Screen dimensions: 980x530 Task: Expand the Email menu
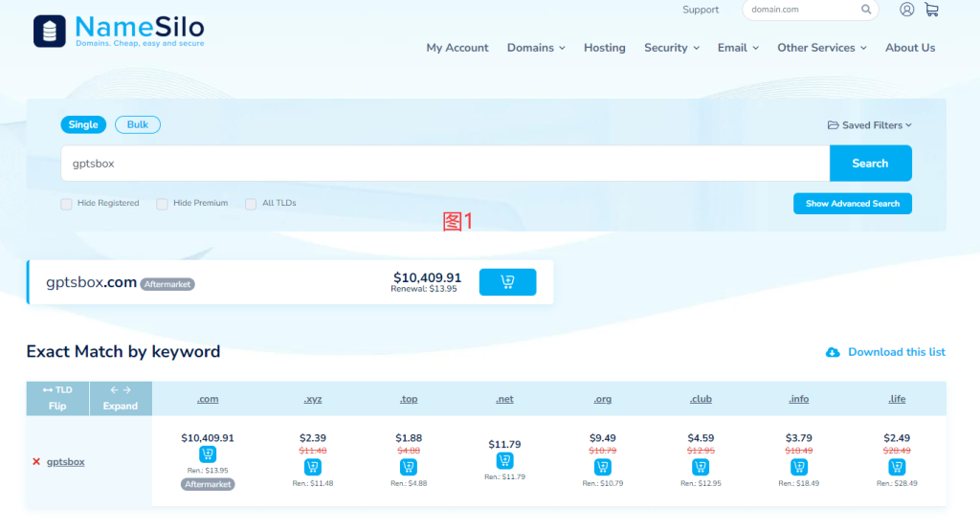coord(738,48)
